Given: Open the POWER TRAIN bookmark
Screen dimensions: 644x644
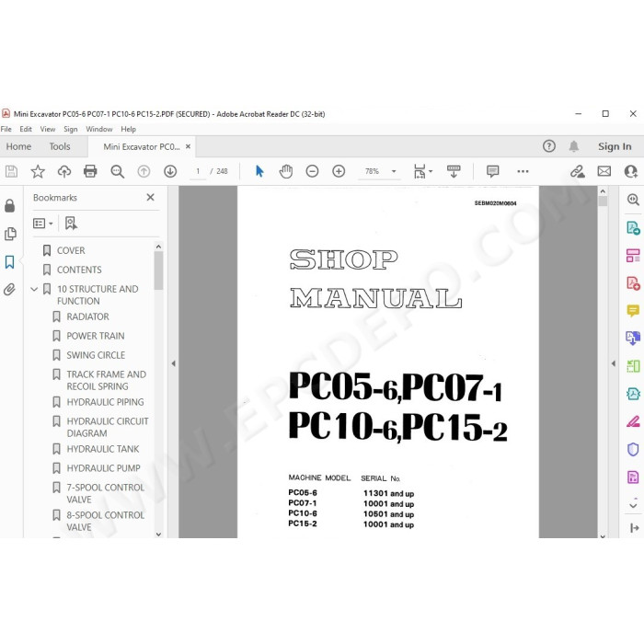Looking at the screenshot, I should tap(96, 336).
